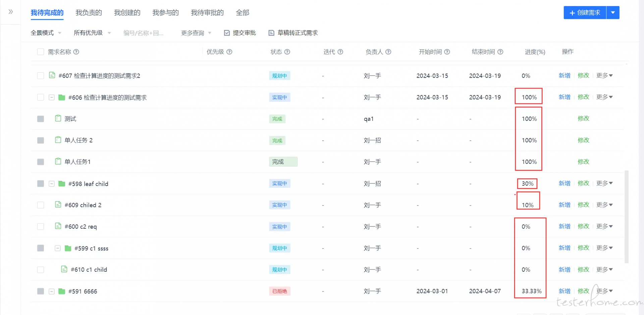Click 新增 link in #607 row
Screen dimensions: 644x315
565,76
